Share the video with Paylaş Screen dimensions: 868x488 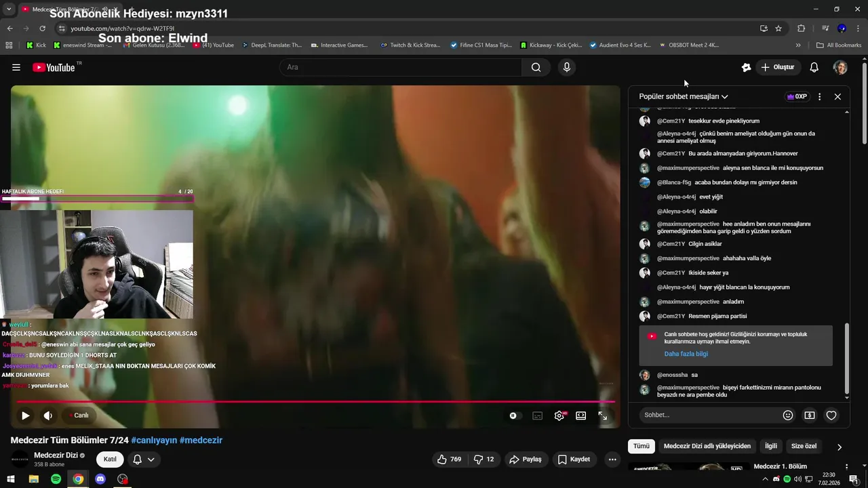(x=526, y=459)
